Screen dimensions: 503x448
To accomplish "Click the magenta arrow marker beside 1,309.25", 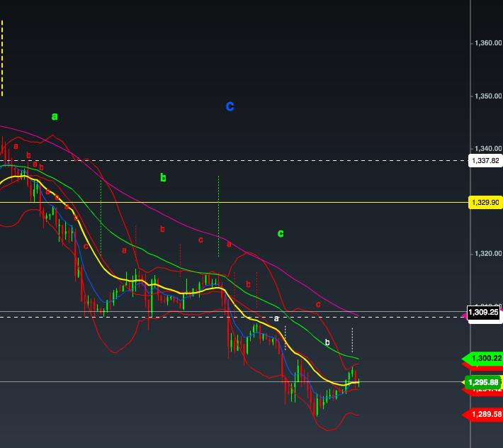I will click(x=464, y=315).
